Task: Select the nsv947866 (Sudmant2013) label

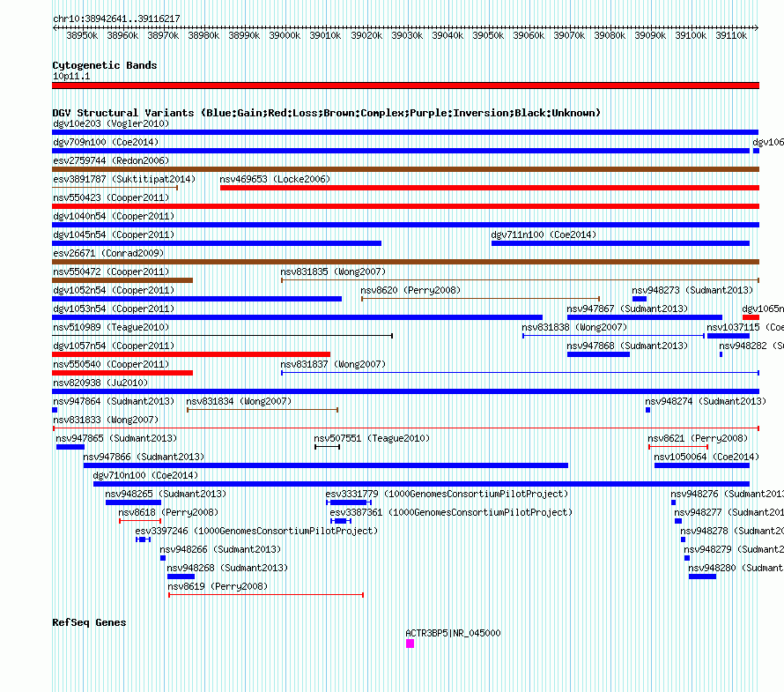Action: click(144, 457)
